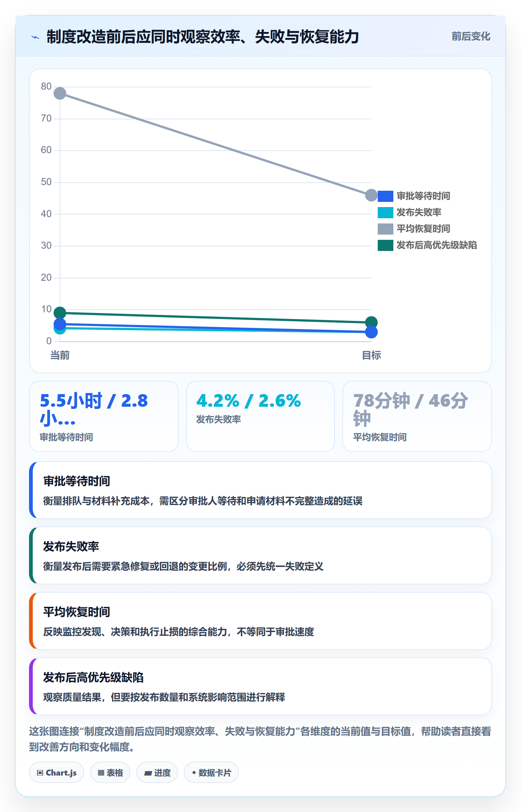Open the 平均恢复时间 description card heading
The width and height of the screenshot is (521, 812).
(x=77, y=612)
